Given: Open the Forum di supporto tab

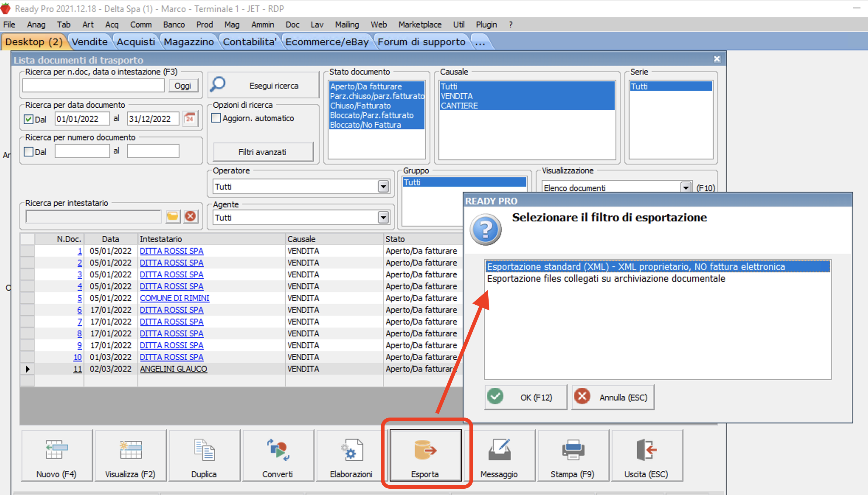Looking at the screenshot, I should click(421, 42).
